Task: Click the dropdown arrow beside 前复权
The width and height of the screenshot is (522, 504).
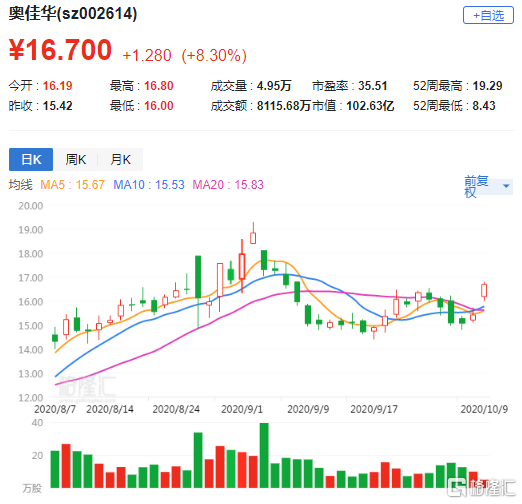Action: tap(506, 186)
